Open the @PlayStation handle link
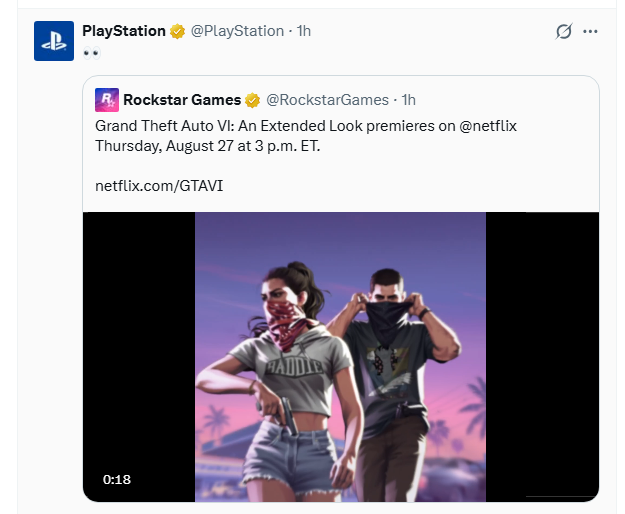The image size is (625, 514). tap(237, 31)
